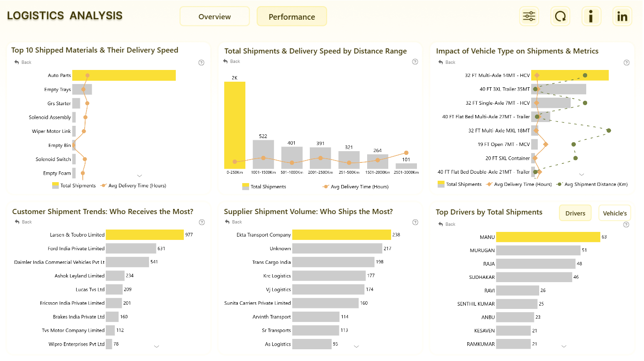Toggle Avg Shipment Distance (Km) legend item
This screenshot has width=644, height=361.
592,184
